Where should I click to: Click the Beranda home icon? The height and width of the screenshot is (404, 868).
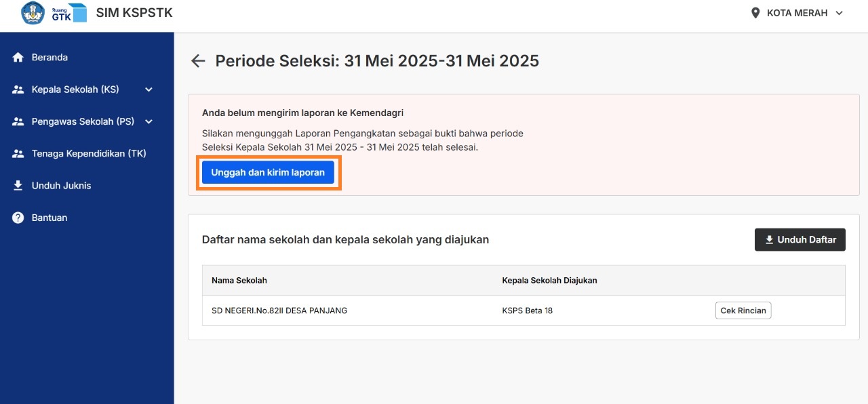point(18,58)
